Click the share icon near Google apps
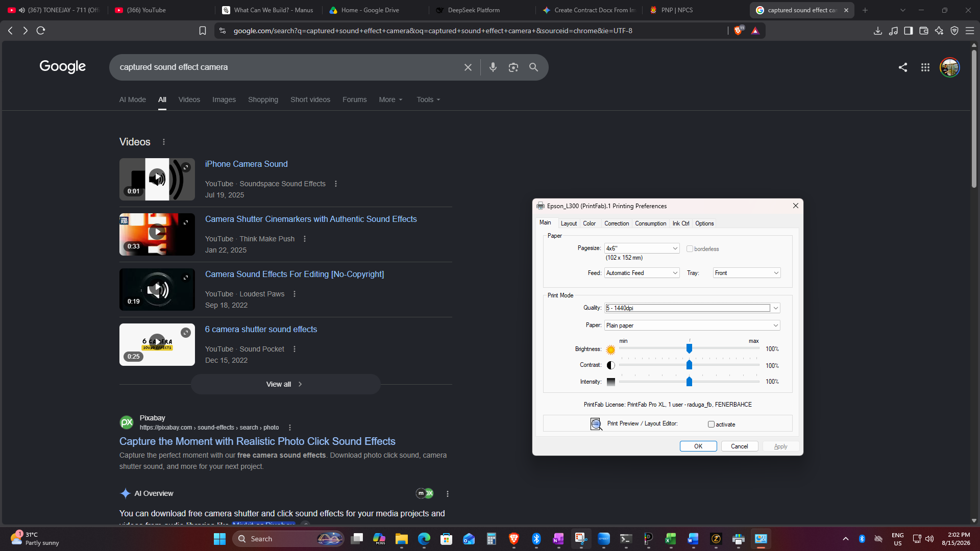 pos(902,67)
